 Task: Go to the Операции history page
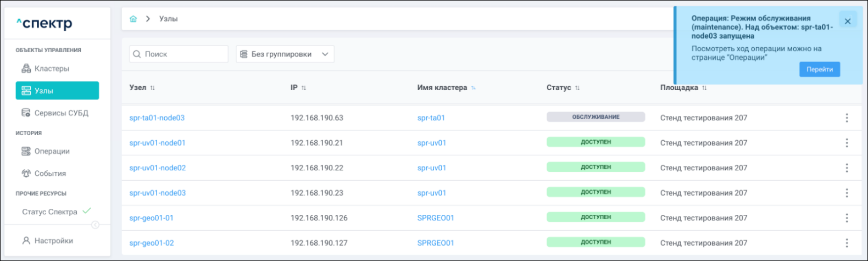52,151
